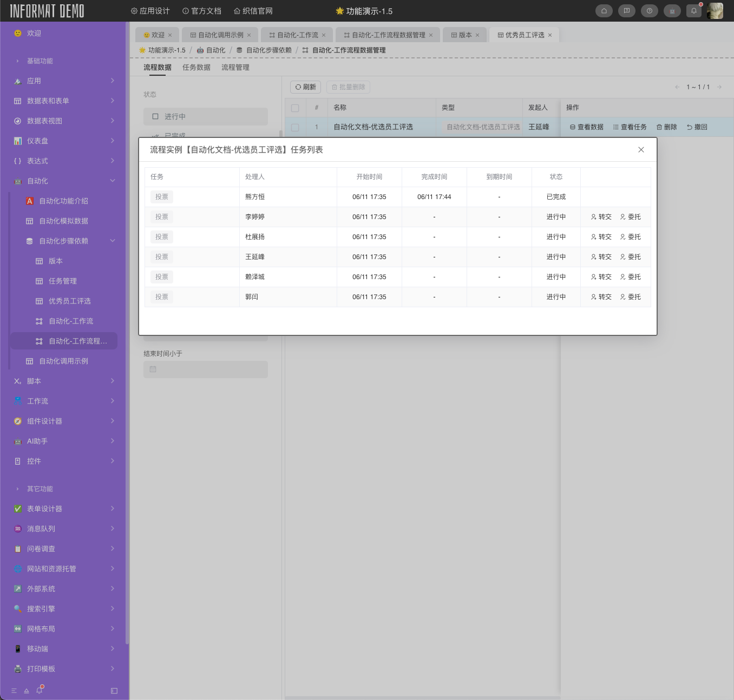
Task: Select the 进行中 status filter
Action: [205, 116]
